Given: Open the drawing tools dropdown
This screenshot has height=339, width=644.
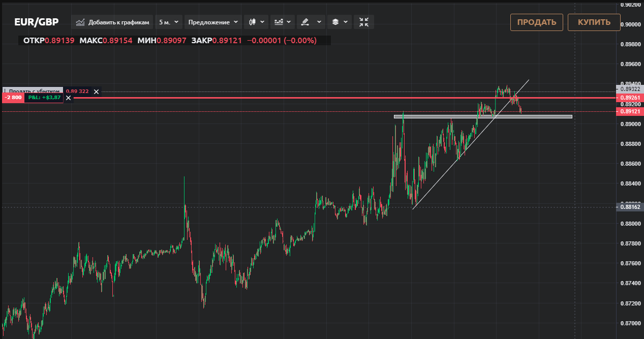Looking at the screenshot, I should coord(311,22).
